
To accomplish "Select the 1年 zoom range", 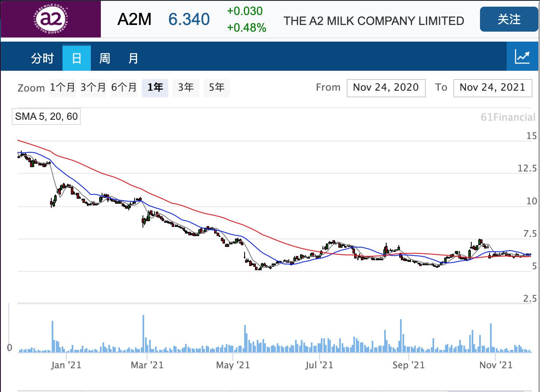I will click(x=155, y=87).
